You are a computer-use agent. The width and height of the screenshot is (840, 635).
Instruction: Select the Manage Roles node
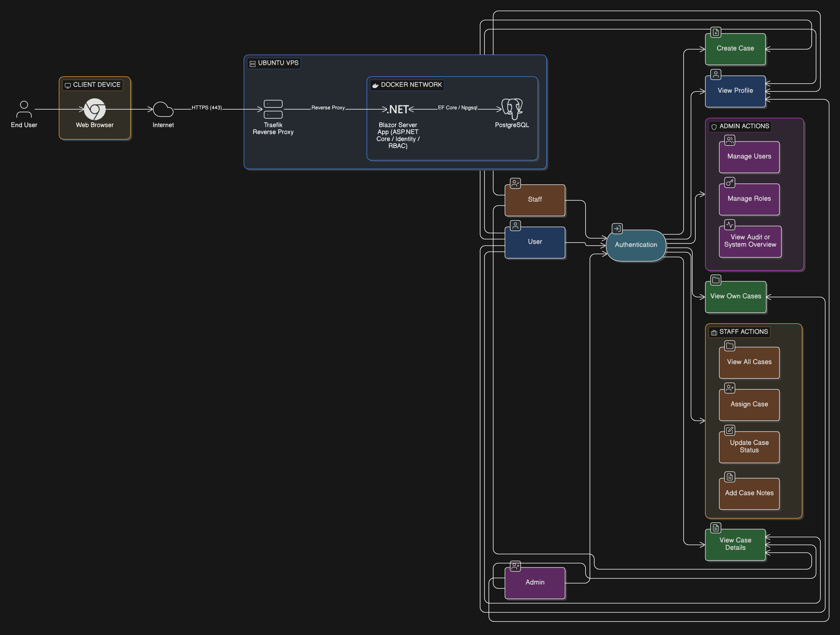pyautogui.click(x=749, y=199)
